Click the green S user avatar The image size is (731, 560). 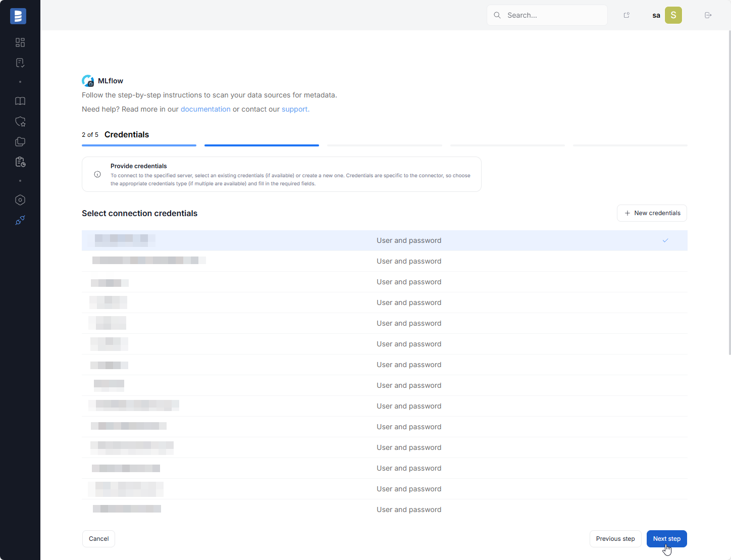[x=673, y=15]
